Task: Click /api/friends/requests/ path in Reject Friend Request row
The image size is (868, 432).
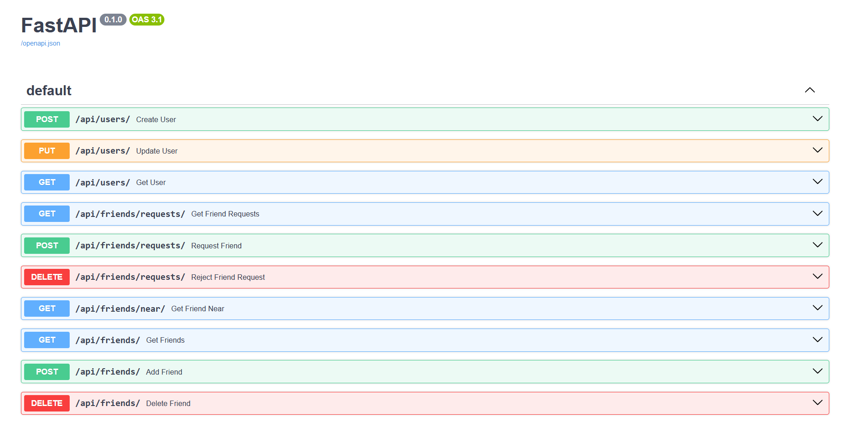Action: (x=130, y=277)
